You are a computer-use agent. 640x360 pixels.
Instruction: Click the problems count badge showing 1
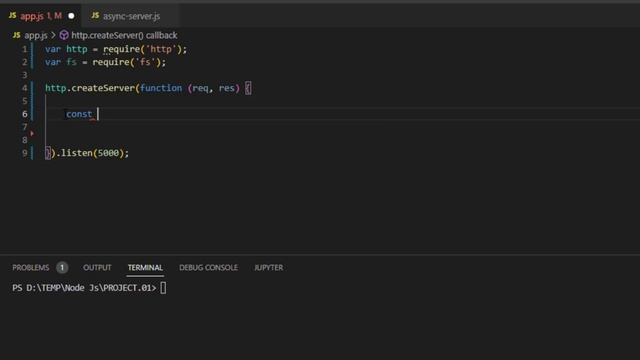coord(62,268)
